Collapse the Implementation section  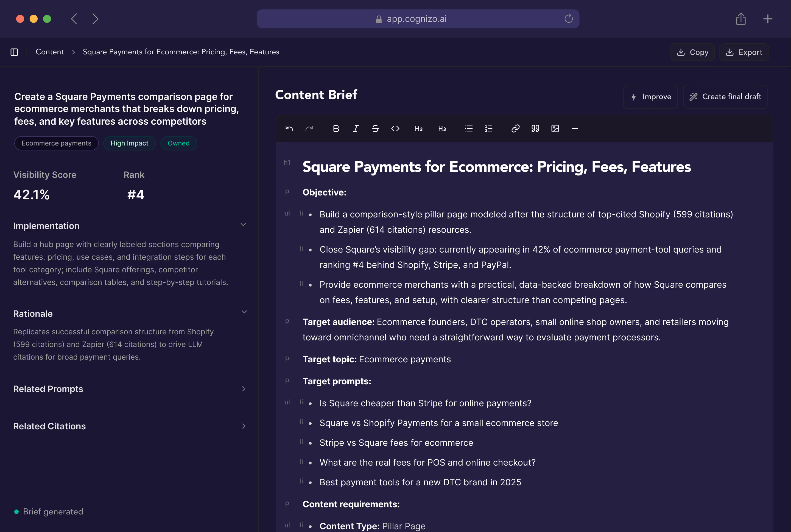[x=243, y=224]
